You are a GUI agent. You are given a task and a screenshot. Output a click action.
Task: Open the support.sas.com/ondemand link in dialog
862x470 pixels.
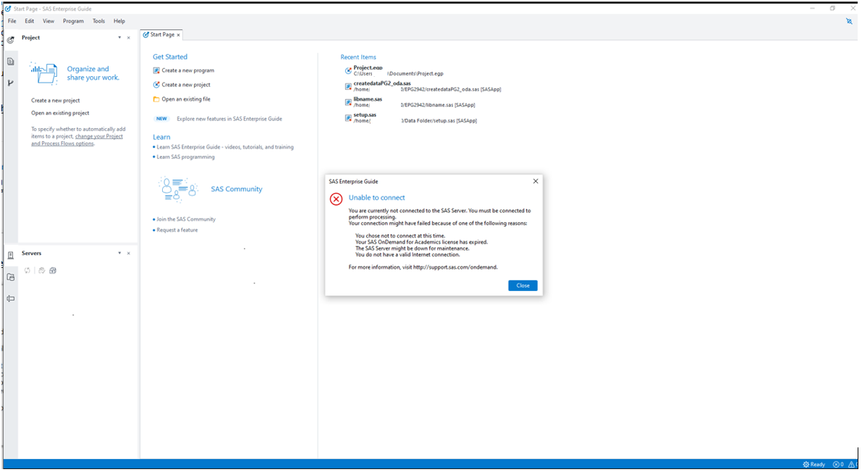tap(455, 267)
